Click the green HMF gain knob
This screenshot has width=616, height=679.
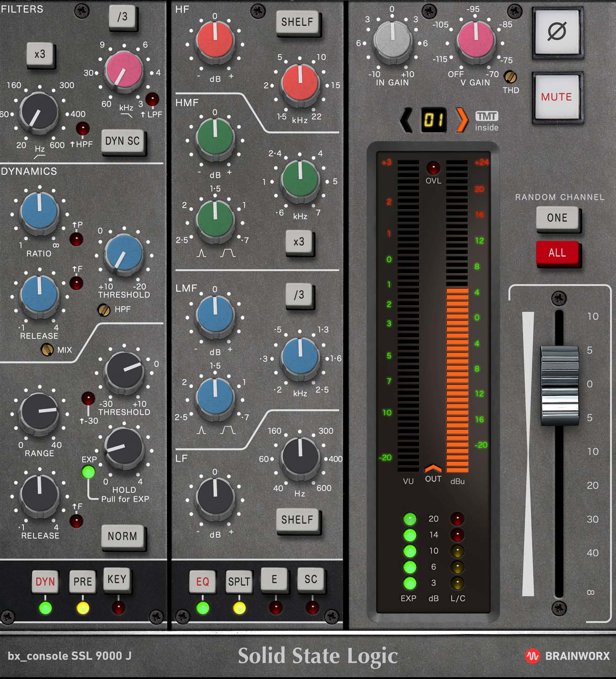[215, 137]
